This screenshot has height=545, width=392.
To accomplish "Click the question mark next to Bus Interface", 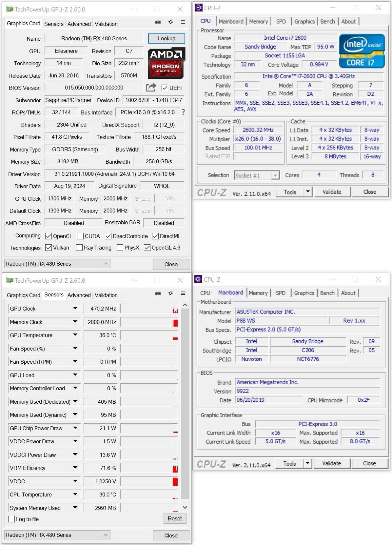I will coord(183,112).
